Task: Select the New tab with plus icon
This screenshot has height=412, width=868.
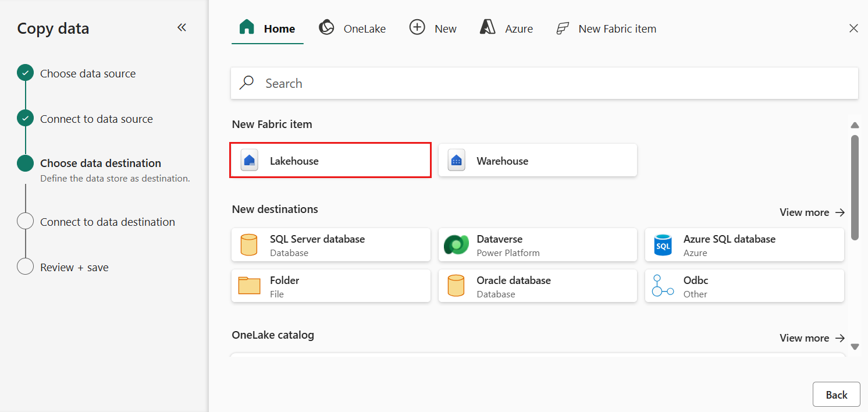Action: click(x=433, y=29)
